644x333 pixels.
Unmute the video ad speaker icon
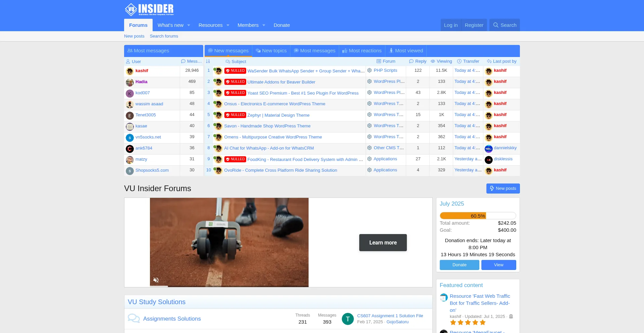[x=156, y=280]
